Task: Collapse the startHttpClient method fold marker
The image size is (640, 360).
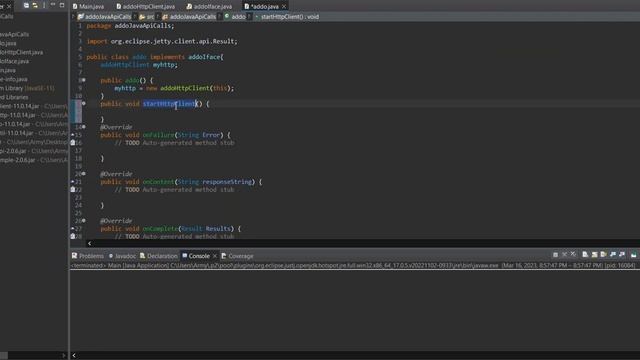Action: 84,104
